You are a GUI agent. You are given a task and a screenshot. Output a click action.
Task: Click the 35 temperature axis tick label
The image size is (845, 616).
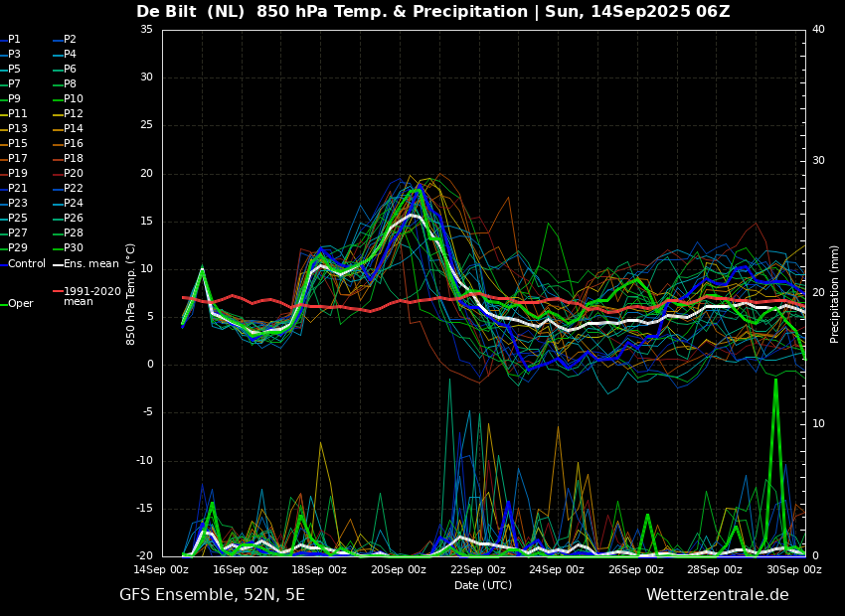pyautogui.click(x=146, y=30)
